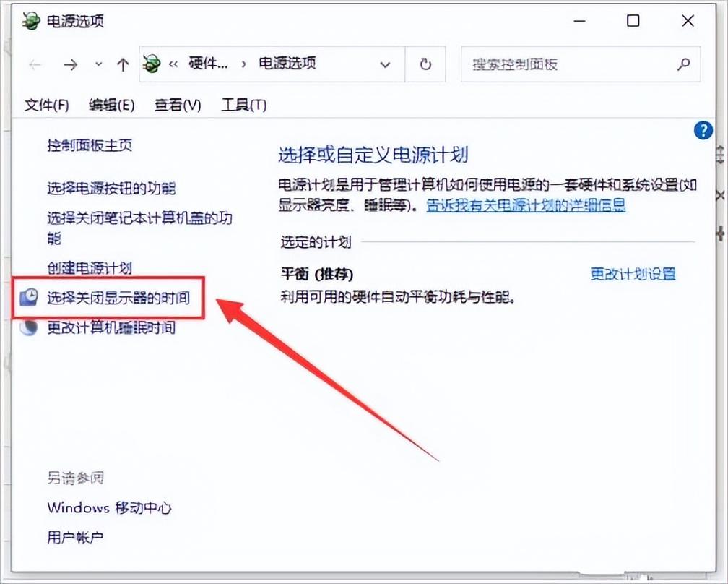Viewport: 728px width, 584px height.
Task: Click the window title bar power icon
Action: pyautogui.click(x=30, y=22)
